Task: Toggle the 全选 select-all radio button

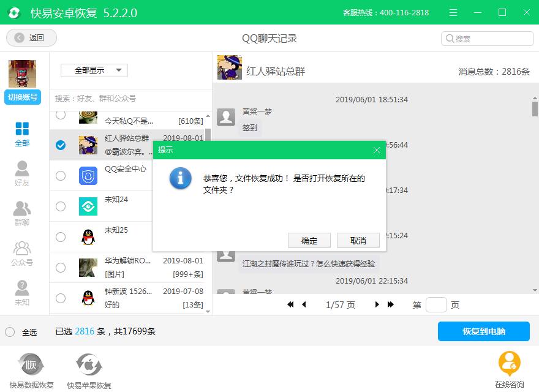Action: point(10,332)
